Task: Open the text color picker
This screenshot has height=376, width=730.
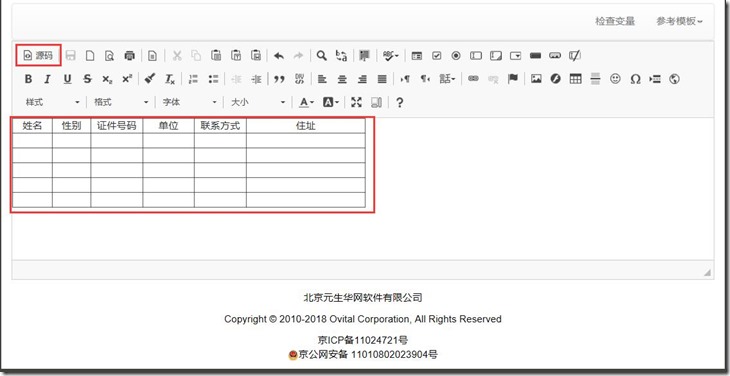Action: [306, 102]
